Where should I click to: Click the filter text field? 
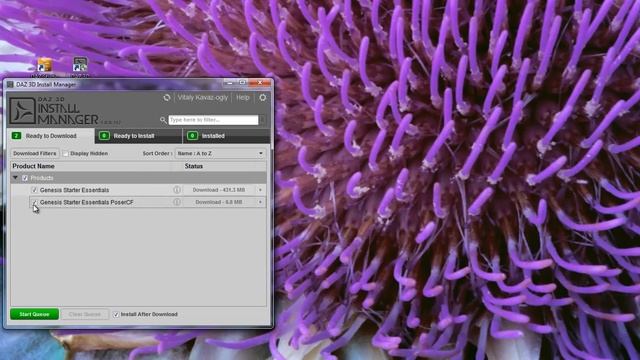tap(213, 120)
